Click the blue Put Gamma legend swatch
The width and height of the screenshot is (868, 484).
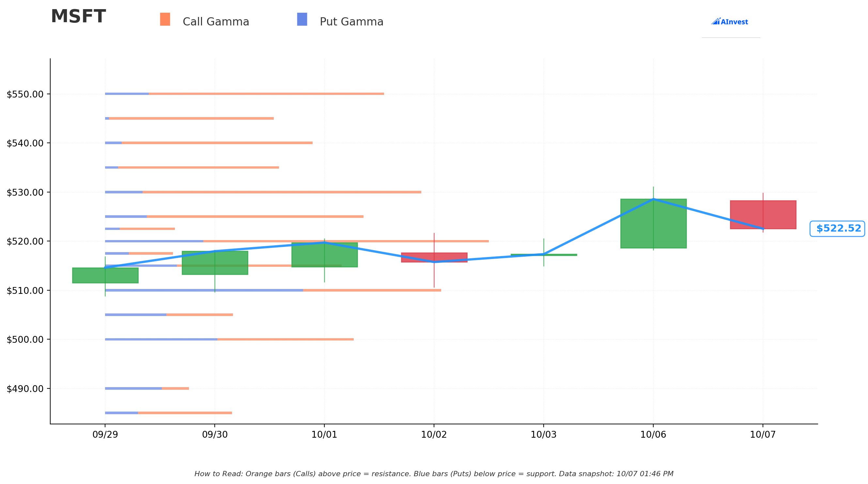(x=302, y=19)
